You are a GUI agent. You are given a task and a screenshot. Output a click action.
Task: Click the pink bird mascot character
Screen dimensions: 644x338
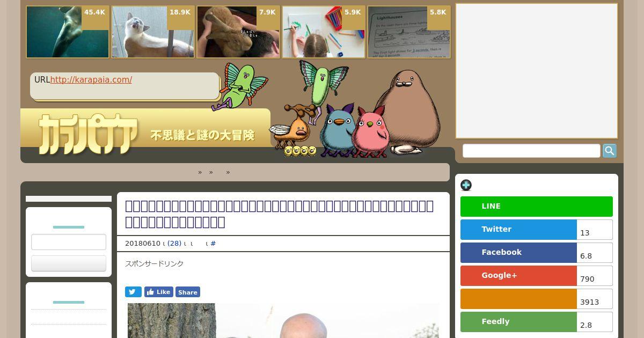point(370,131)
